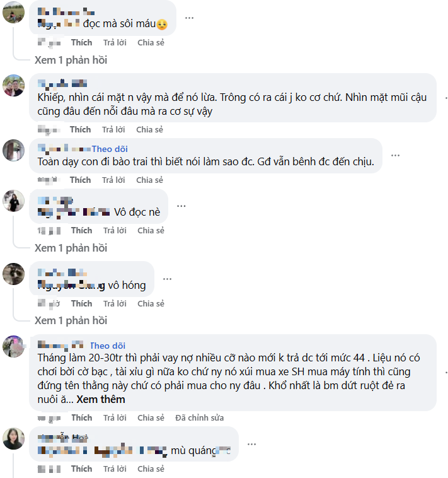Open three-dot menu beside "Toàn dạy con" comment
The width and height of the screenshot is (448, 478).
[395, 154]
